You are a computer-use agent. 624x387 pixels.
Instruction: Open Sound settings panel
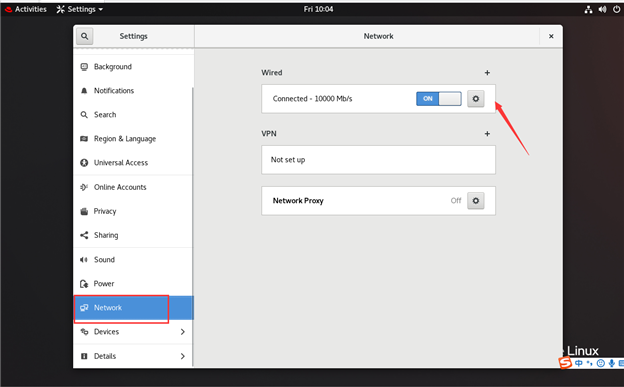pyautogui.click(x=133, y=260)
